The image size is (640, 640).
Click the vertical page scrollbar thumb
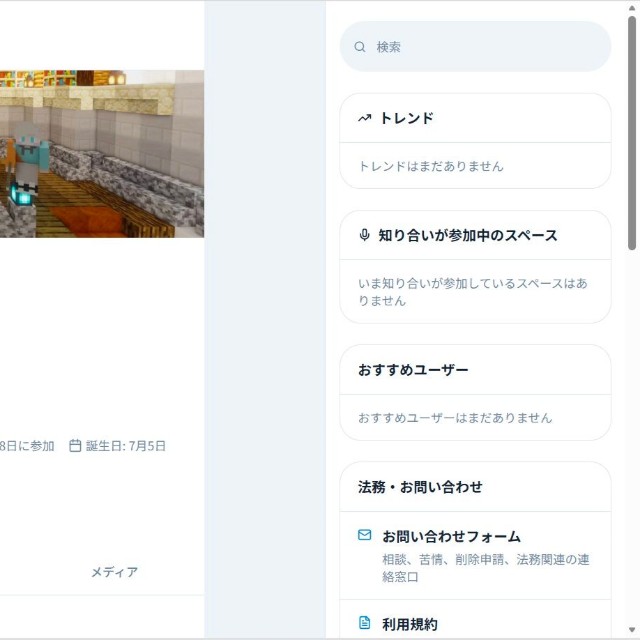coord(632,130)
